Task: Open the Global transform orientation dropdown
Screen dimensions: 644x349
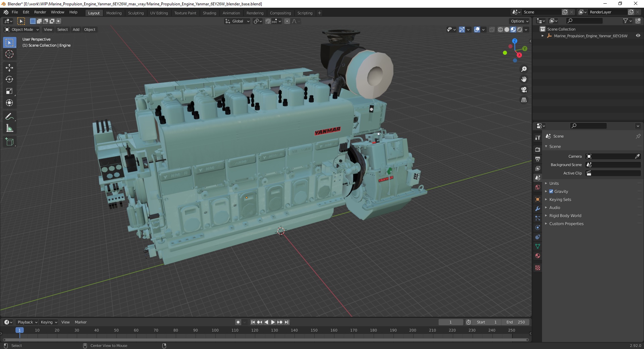Action: 237,21
